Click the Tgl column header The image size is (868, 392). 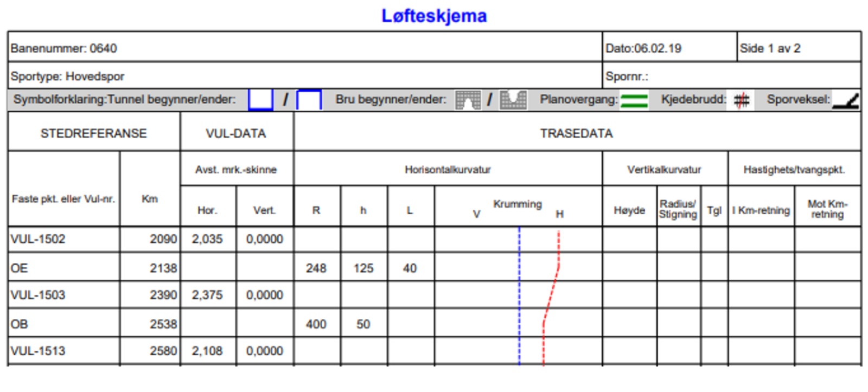pos(714,210)
